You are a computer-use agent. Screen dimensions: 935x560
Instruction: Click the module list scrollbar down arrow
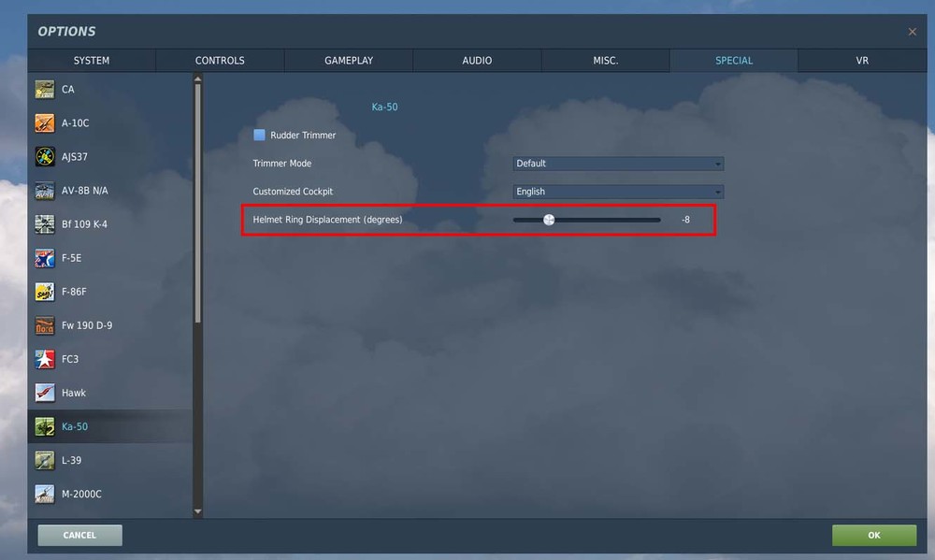pyautogui.click(x=198, y=511)
